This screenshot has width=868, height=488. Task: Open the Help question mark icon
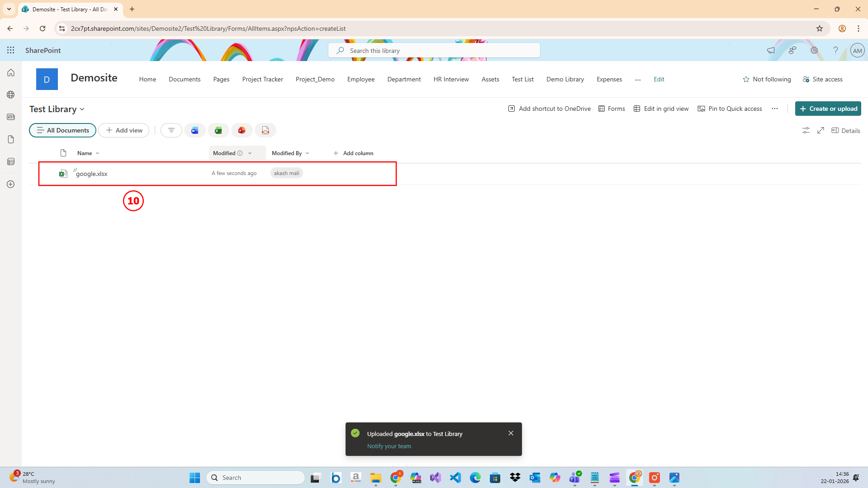836,50
